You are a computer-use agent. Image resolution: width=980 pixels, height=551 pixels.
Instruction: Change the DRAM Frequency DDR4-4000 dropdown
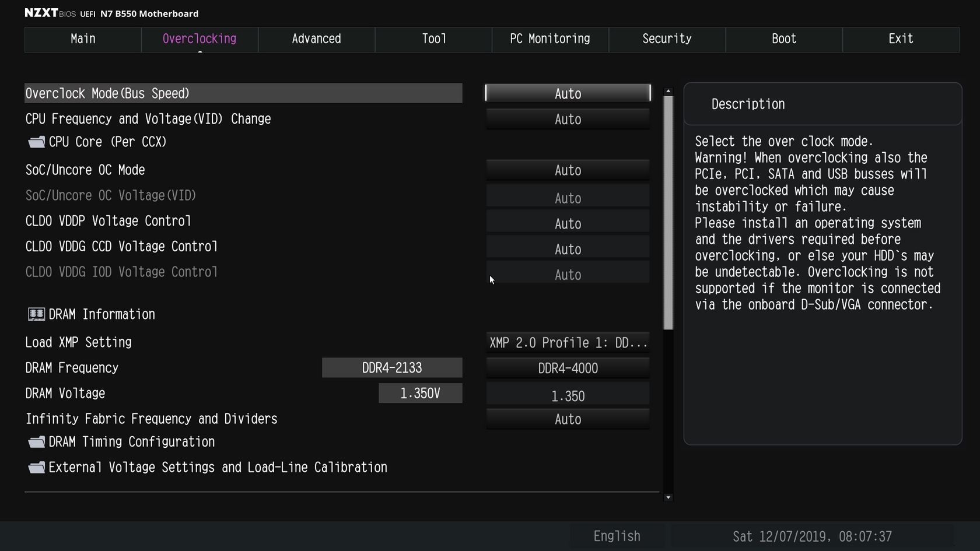tap(568, 368)
